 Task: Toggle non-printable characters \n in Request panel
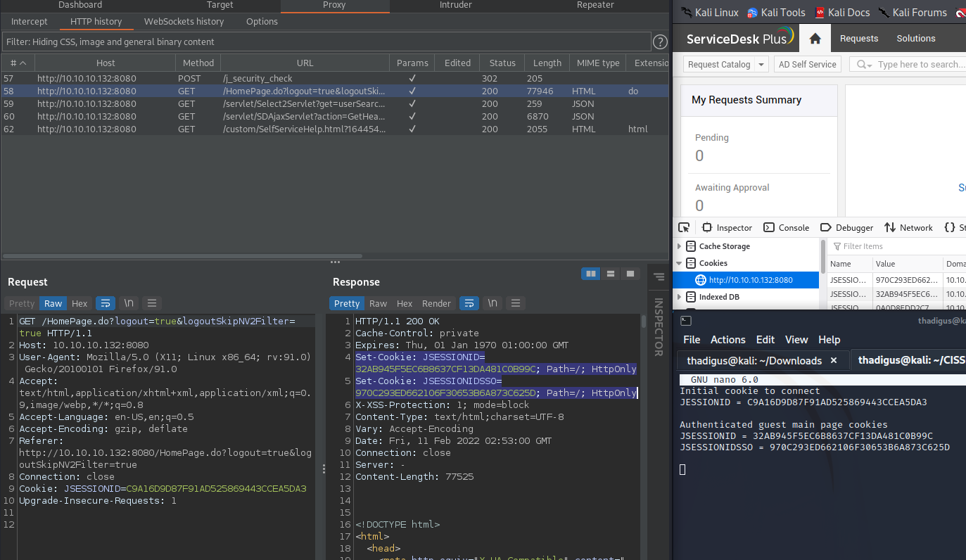[x=129, y=303]
